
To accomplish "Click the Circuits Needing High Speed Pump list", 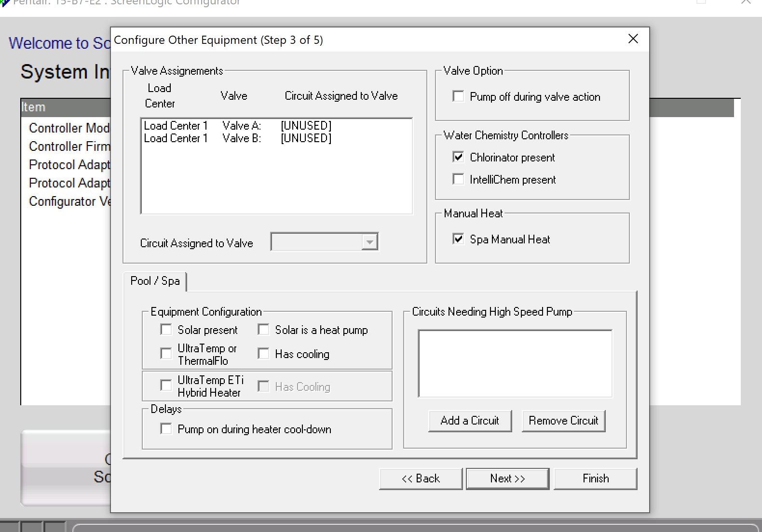I will tap(515, 364).
